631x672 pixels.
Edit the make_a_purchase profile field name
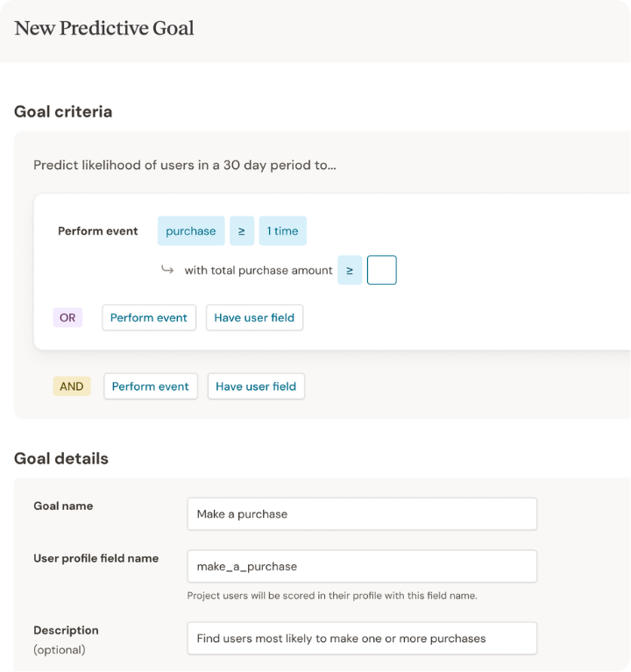pos(361,567)
